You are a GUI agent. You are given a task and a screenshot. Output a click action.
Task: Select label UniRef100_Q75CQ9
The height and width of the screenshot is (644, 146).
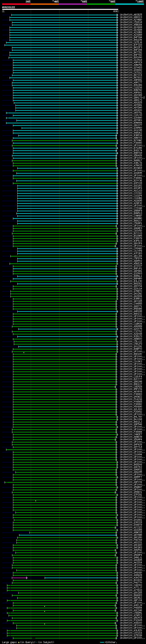tap(131, 636)
